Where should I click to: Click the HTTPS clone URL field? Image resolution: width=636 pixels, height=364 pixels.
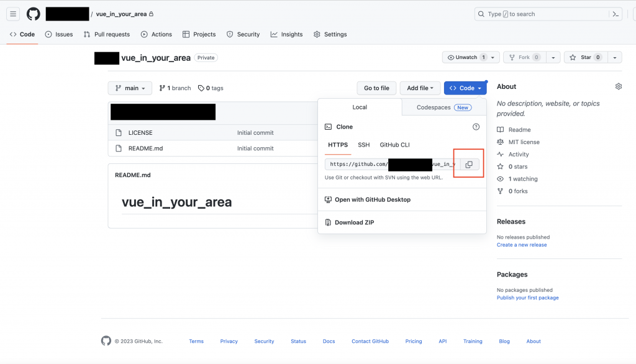tap(393, 164)
